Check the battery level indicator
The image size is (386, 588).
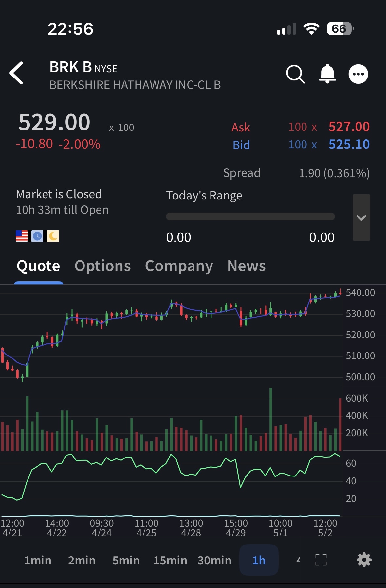(340, 29)
